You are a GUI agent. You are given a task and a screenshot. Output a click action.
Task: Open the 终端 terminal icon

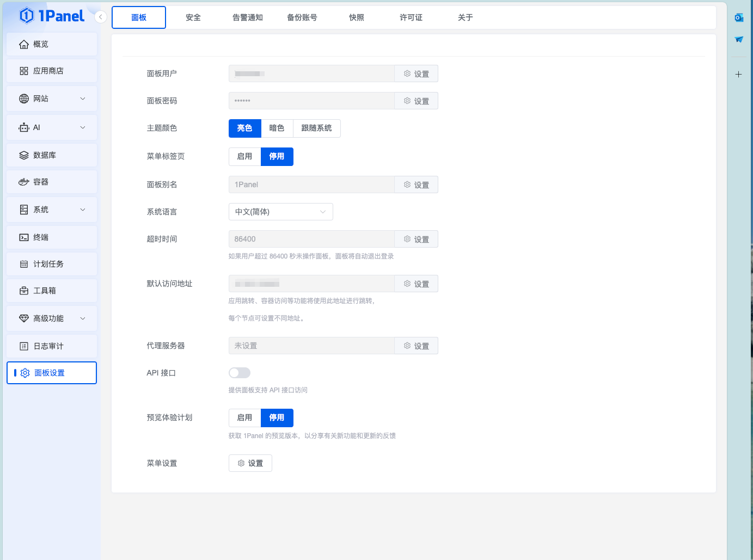coord(24,237)
